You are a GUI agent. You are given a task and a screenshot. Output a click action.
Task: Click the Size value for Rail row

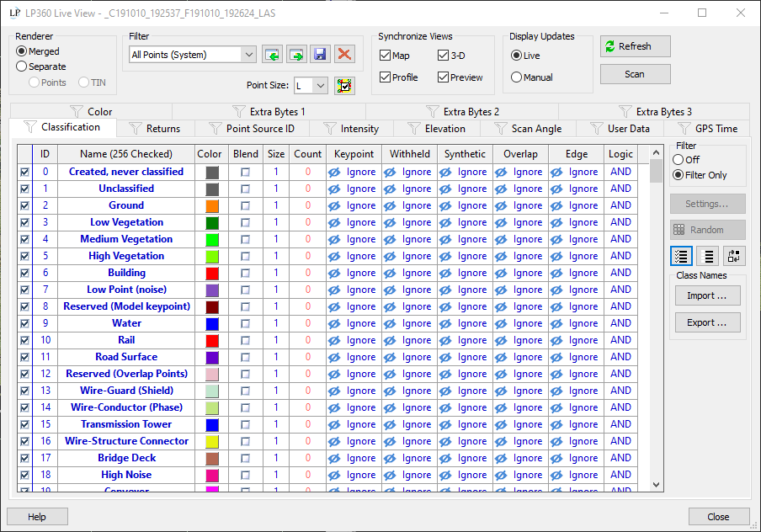tap(275, 340)
